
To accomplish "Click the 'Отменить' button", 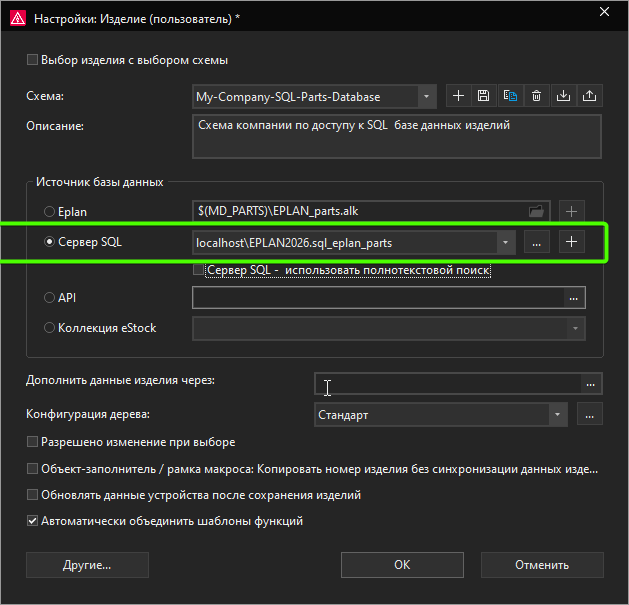I will coord(542,565).
